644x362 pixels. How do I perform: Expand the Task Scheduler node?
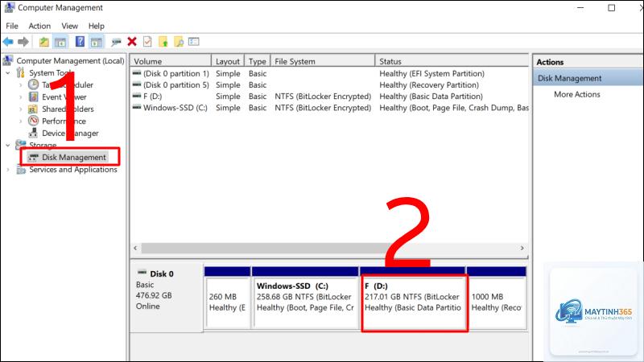tap(21, 85)
